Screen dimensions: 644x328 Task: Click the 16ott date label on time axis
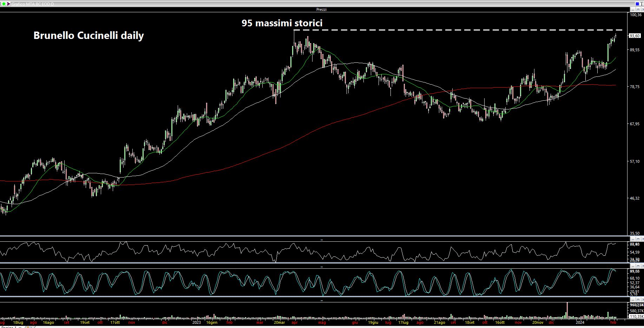pos(500,322)
